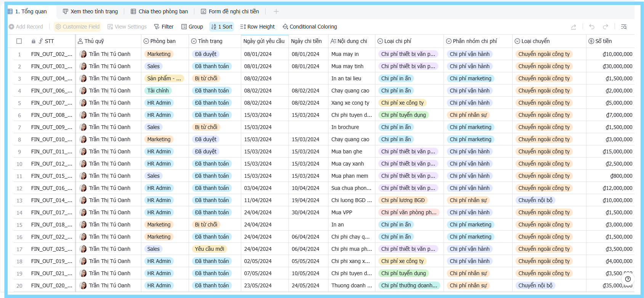This screenshot has height=298, width=644.
Task: Open the Group options
Action: [192, 27]
